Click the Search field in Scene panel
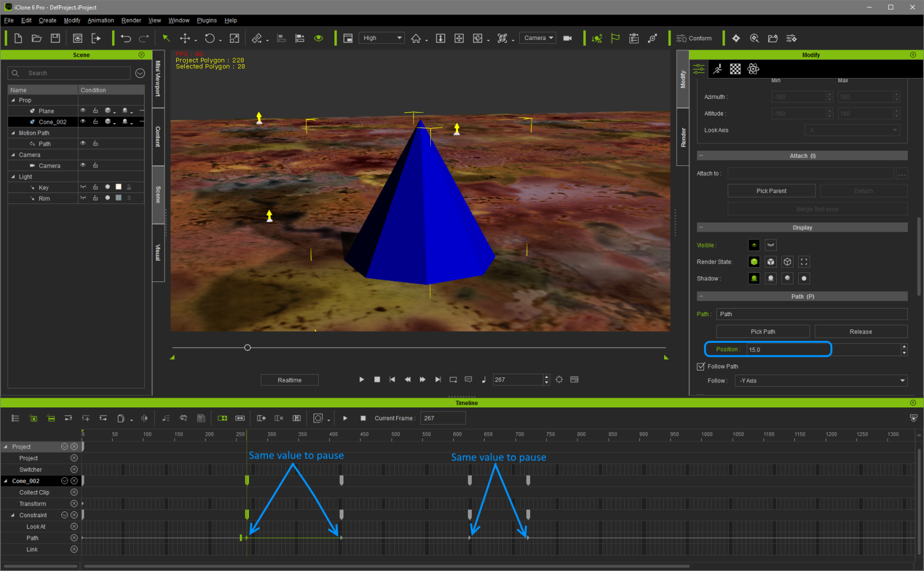This screenshot has width=924, height=571. point(69,73)
